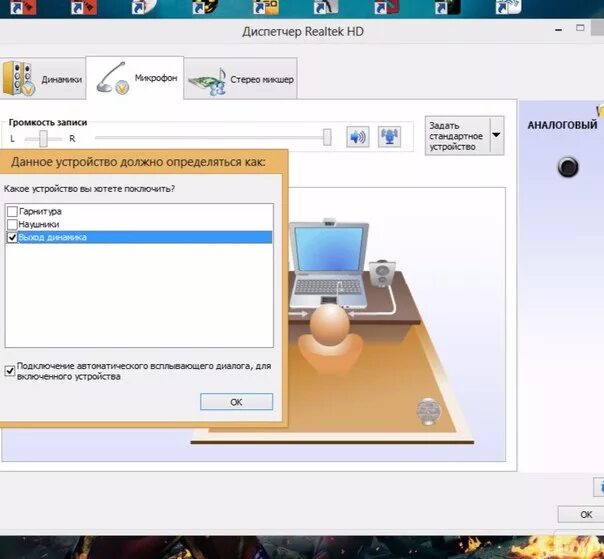Open the third desktop shortcut icon
The height and width of the screenshot is (559, 604).
tap(144, 7)
